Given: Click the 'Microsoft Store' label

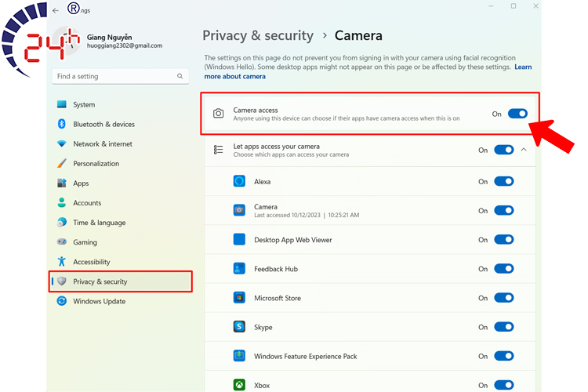Looking at the screenshot, I should (278, 298).
